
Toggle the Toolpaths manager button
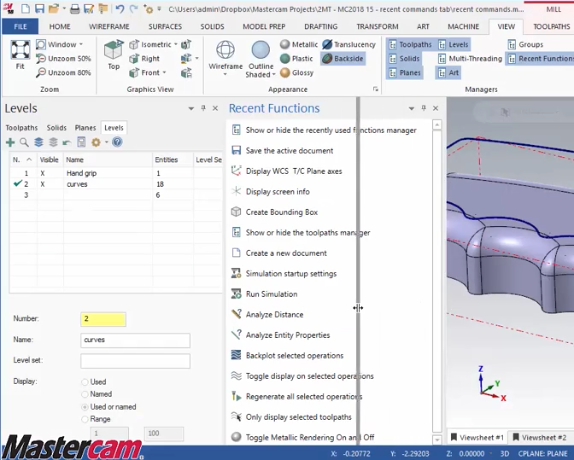(410, 45)
